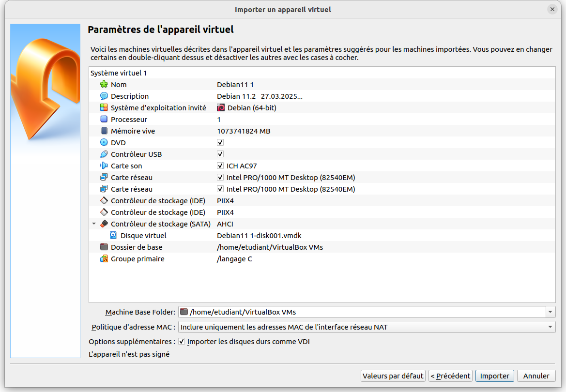Select the Groupe primaire row
This screenshot has width=566, height=392.
coord(138,259)
